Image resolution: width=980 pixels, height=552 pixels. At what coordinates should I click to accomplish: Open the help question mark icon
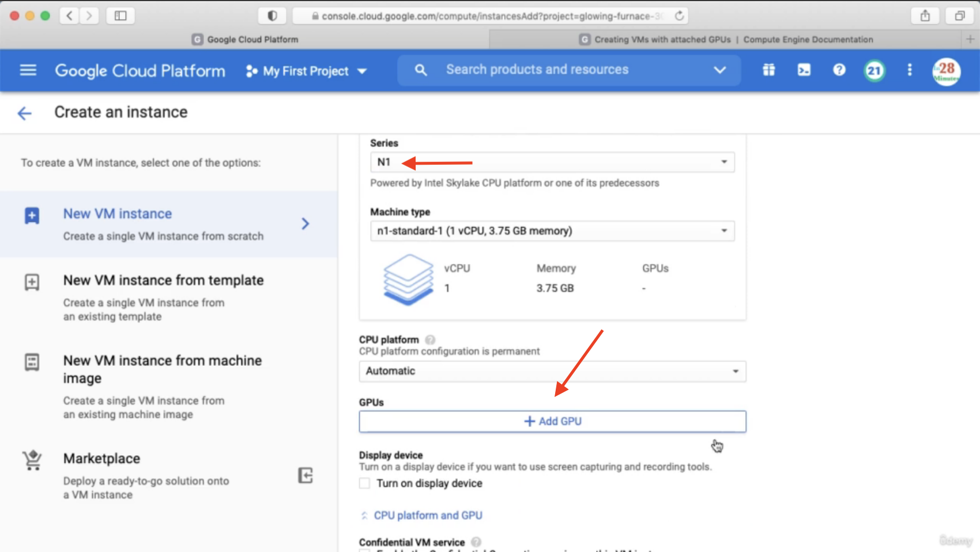(x=839, y=70)
